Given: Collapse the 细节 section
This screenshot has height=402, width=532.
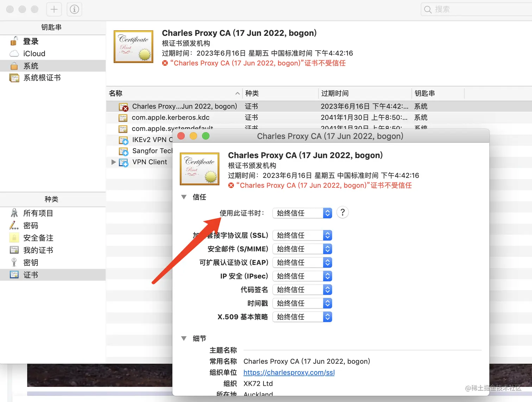Looking at the screenshot, I should pyautogui.click(x=184, y=338).
